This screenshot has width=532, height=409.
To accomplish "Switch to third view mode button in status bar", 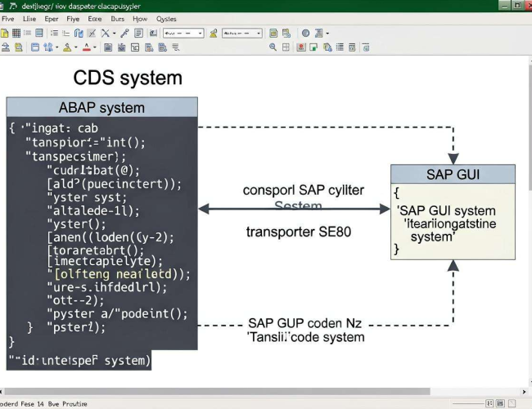I will [x=512, y=403].
